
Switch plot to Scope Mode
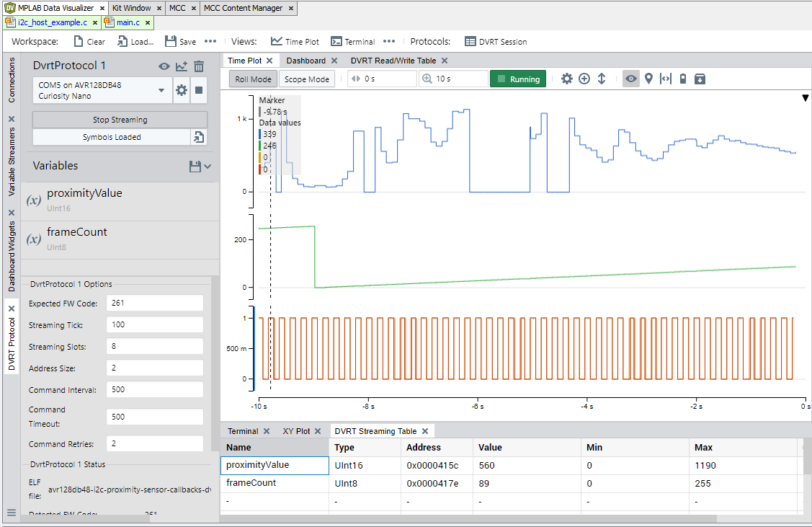click(307, 79)
